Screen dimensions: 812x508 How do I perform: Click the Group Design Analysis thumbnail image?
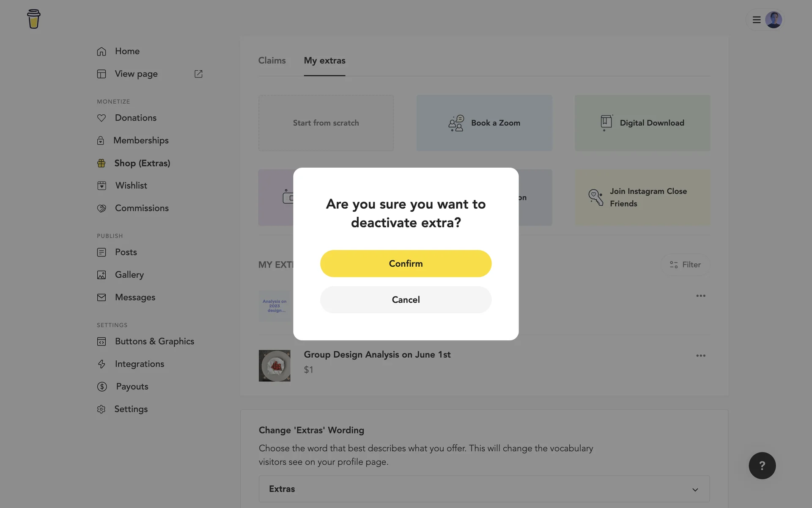(x=274, y=366)
